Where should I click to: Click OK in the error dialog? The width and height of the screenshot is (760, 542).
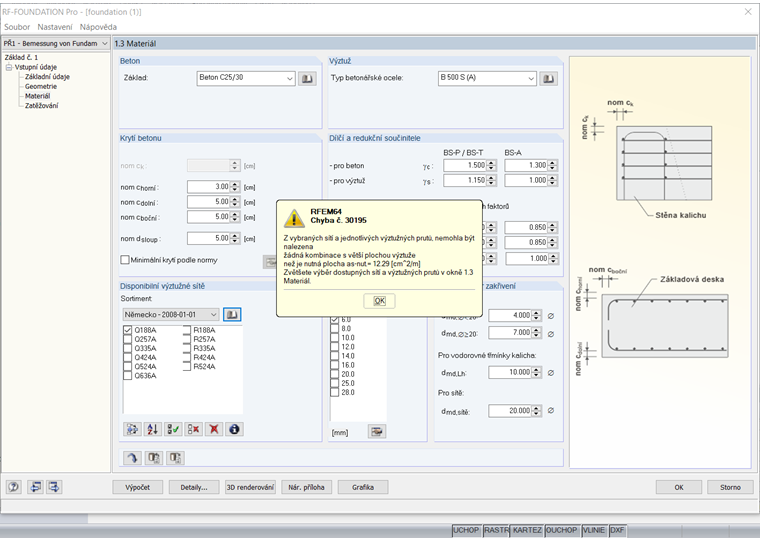[379, 301]
